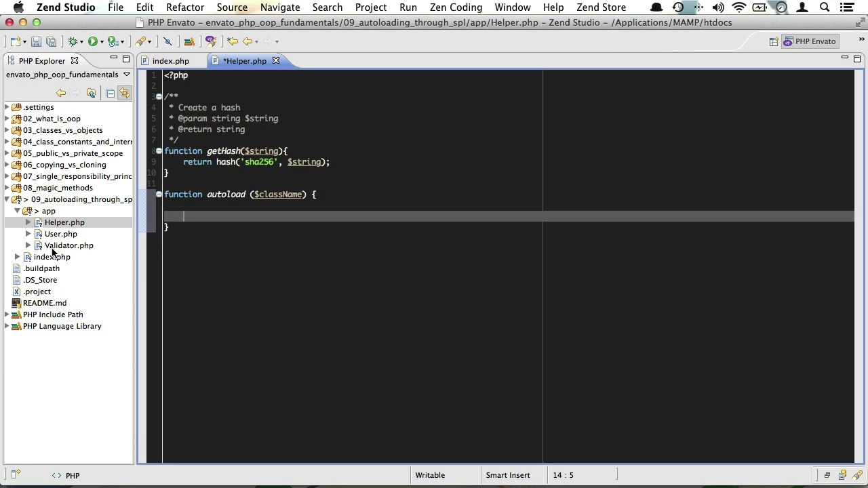The image size is (868, 488).
Task: Click the Open Perspective icon
Action: coord(774,41)
